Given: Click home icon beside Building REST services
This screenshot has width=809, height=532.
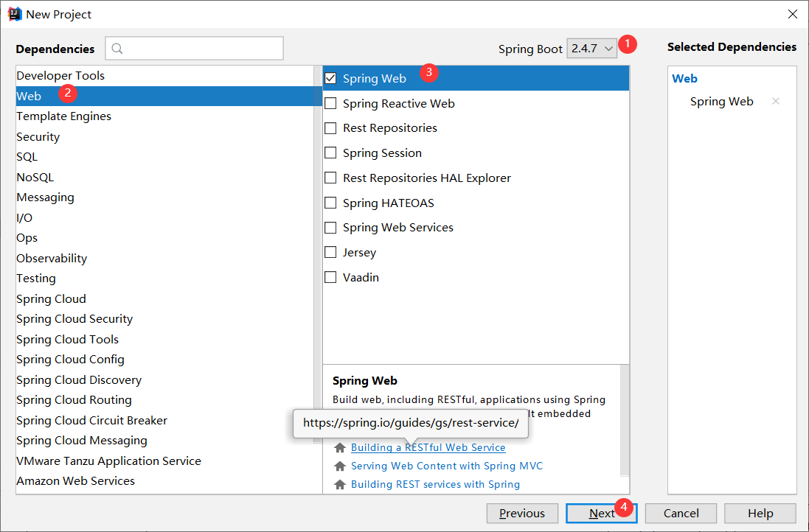Looking at the screenshot, I should 340,484.
